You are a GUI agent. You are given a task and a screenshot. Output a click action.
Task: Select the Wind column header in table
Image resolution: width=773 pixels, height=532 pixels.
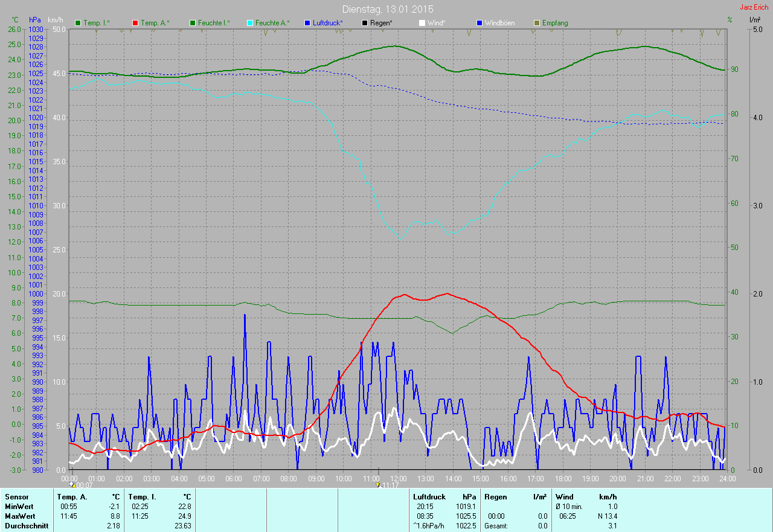tap(564, 497)
